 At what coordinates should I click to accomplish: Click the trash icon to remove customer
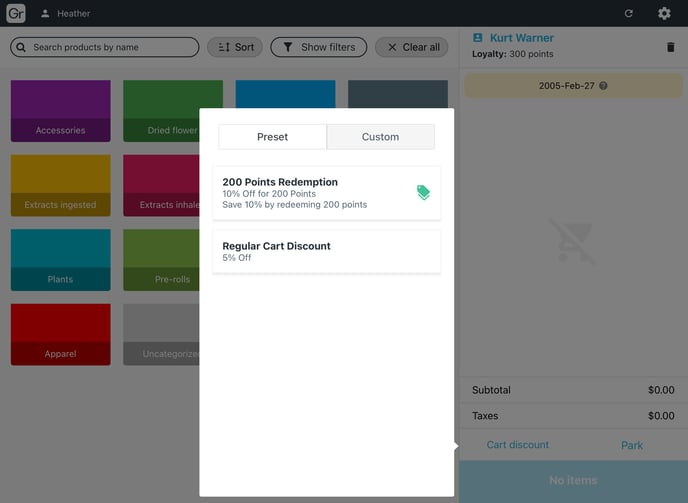pos(670,46)
